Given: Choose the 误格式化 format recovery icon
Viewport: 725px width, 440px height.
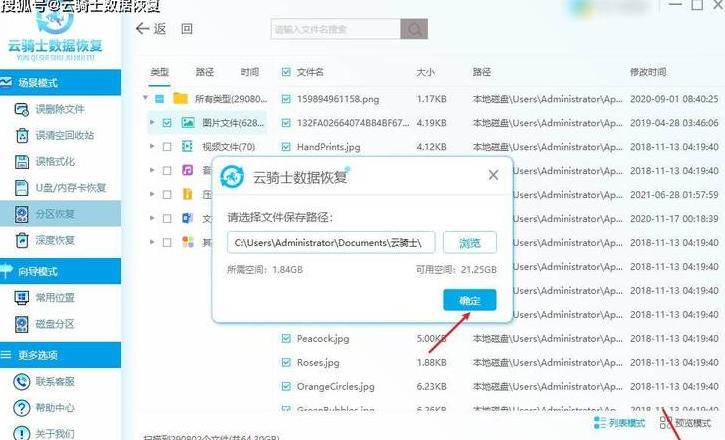Looking at the screenshot, I should [x=22, y=162].
